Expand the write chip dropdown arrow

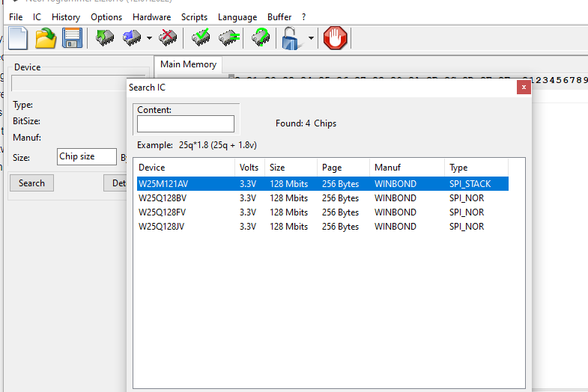150,38
